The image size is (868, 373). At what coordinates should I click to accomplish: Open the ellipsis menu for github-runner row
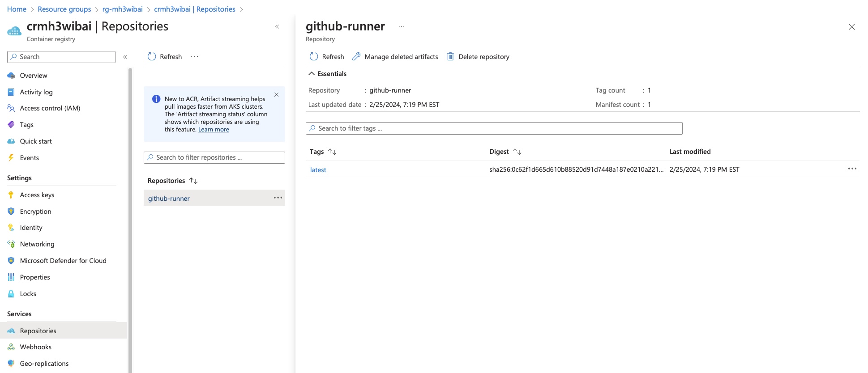(x=278, y=198)
